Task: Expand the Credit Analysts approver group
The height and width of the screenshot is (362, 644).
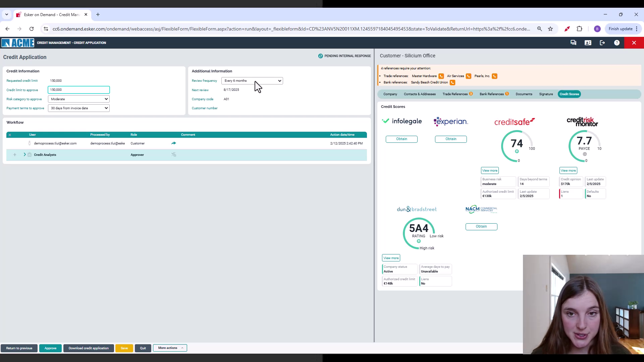Action: coord(24,155)
